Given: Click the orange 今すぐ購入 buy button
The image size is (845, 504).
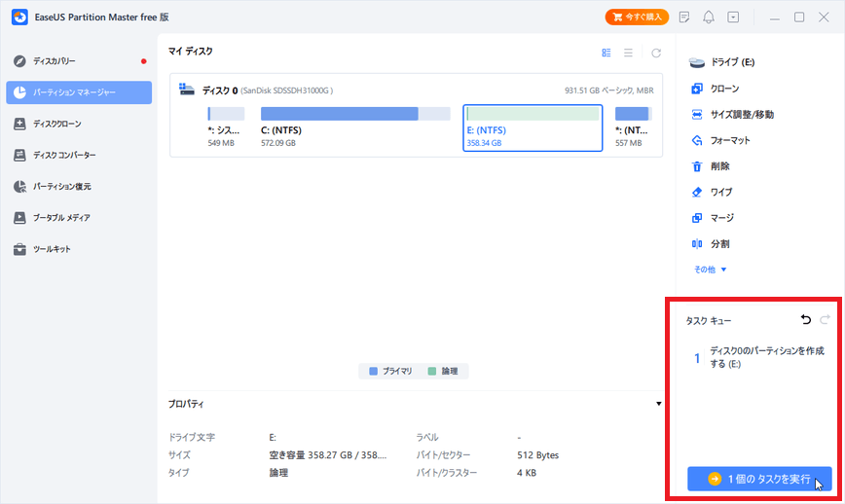Looking at the screenshot, I should [636, 18].
